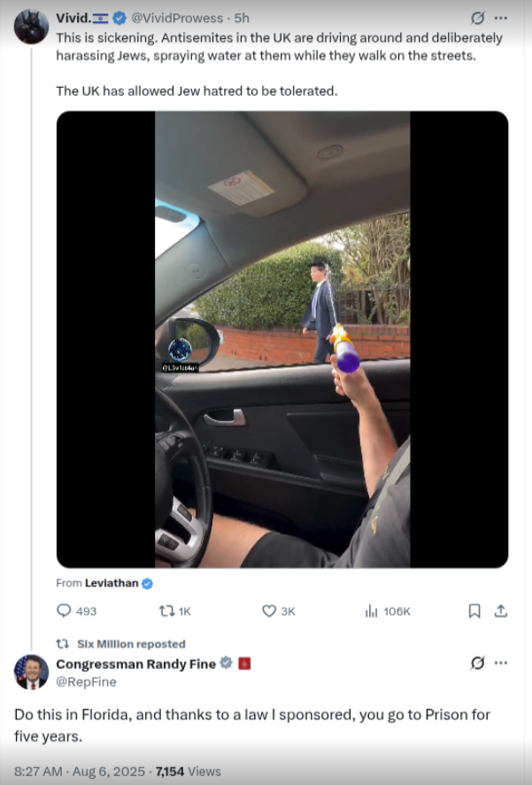
Task: Click the @VividProwess handle
Action: coord(180,18)
